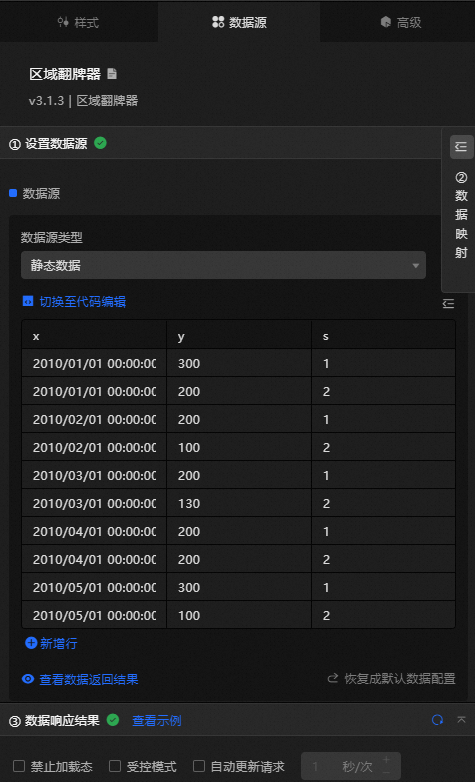Click the 高级 tab hexagon icon
Image resolution: width=475 pixels, height=782 pixels.
[x=385, y=22]
